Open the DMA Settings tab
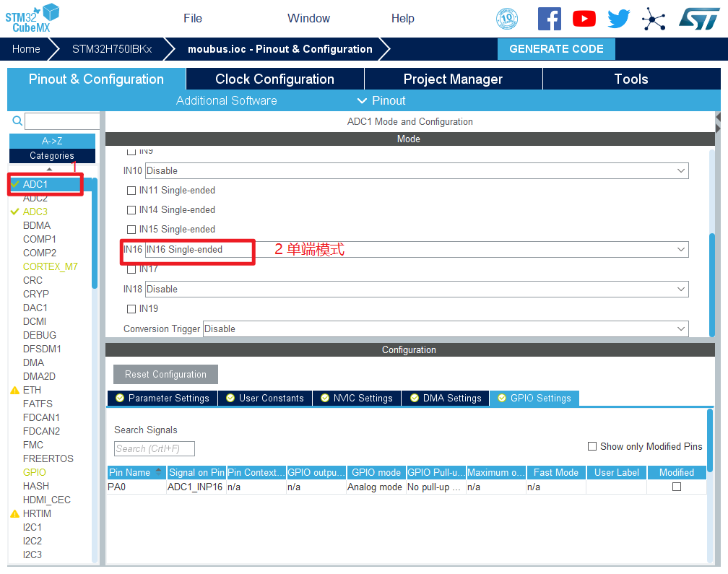The image size is (728, 574). tap(446, 399)
